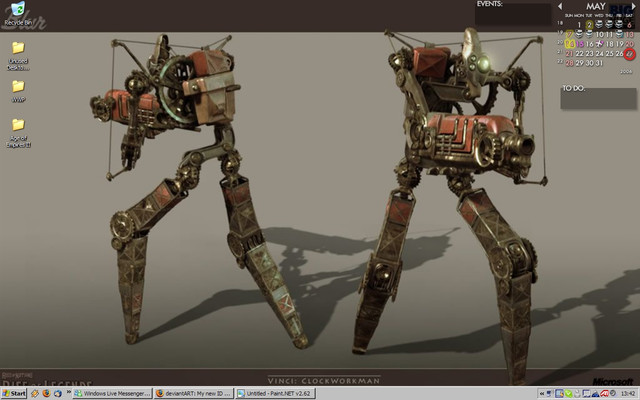
Task: Click the green shield tray icon
Action: click(x=569, y=393)
